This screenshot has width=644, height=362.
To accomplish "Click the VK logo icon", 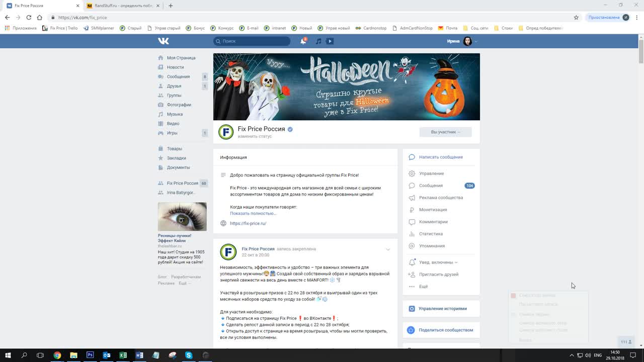I will 163,41.
